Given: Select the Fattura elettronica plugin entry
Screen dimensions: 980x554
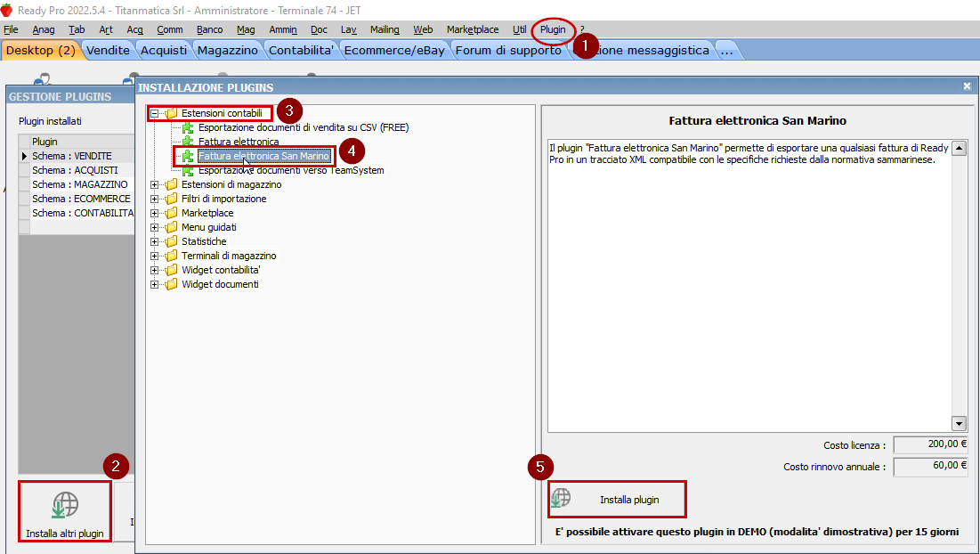Looking at the screenshot, I should tap(239, 142).
